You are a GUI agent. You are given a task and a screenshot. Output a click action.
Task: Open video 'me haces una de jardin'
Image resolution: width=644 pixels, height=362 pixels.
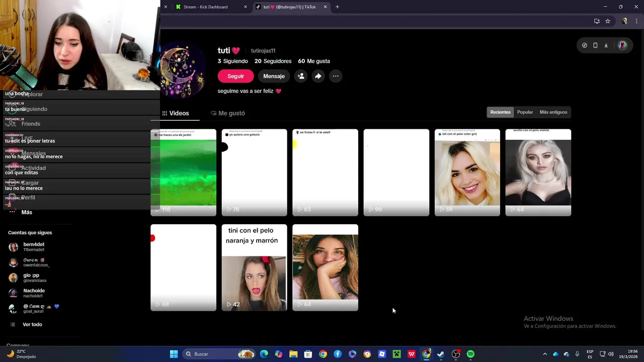tap(183, 172)
